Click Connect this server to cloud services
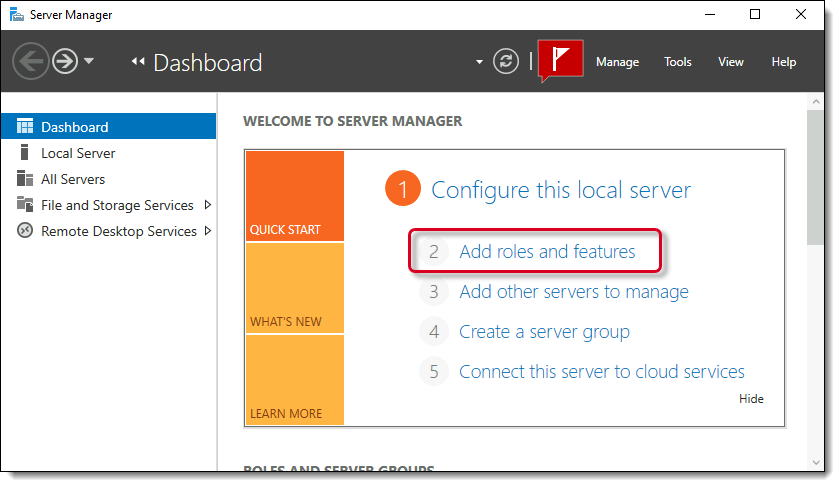840x487 pixels. click(601, 372)
